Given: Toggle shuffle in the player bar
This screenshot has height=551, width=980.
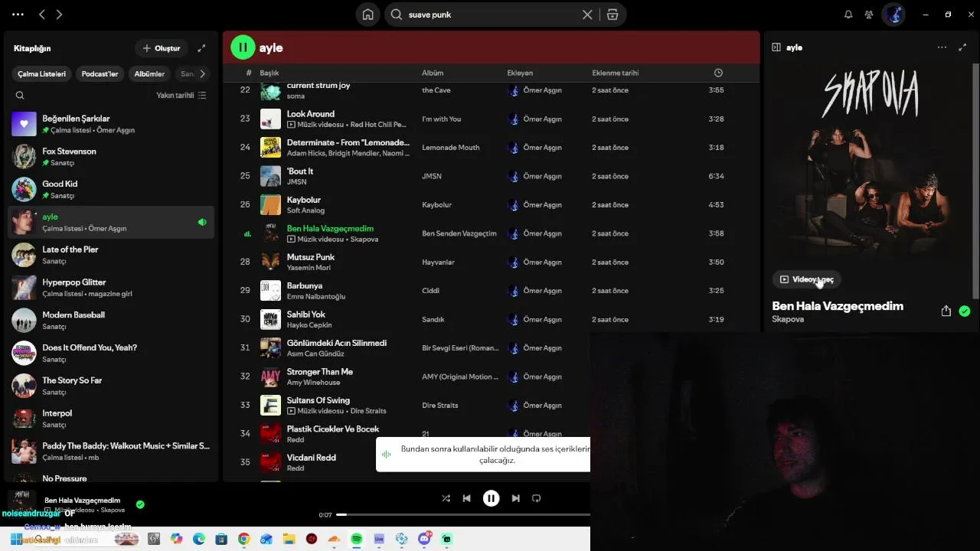Looking at the screenshot, I should pos(446,498).
